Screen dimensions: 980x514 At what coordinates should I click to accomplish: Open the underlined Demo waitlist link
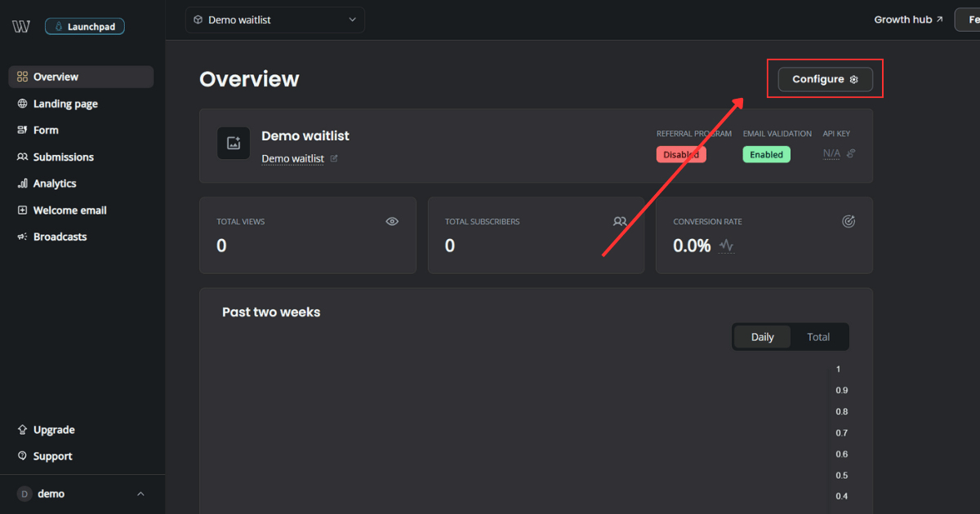[x=292, y=158]
